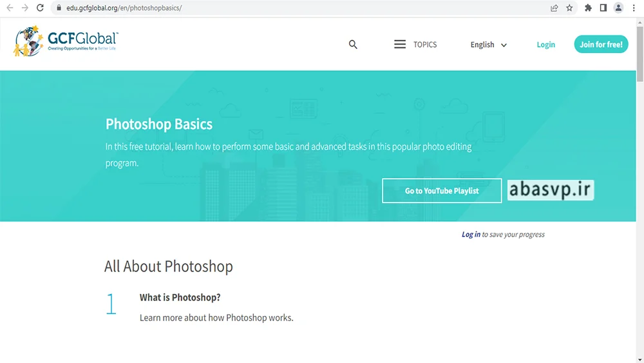Click the lesson number 1
The height and width of the screenshot is (363, 644).
[x=111, y=304]
